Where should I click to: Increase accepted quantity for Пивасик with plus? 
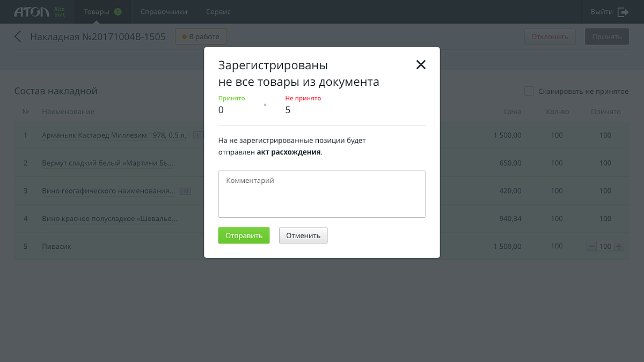(619, 246)
